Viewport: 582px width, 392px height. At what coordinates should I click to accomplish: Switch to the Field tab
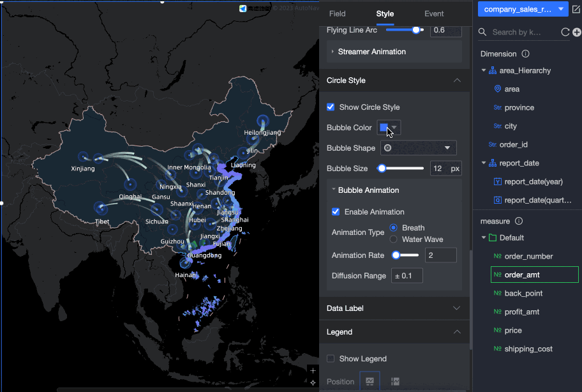[x=337, y=14]
